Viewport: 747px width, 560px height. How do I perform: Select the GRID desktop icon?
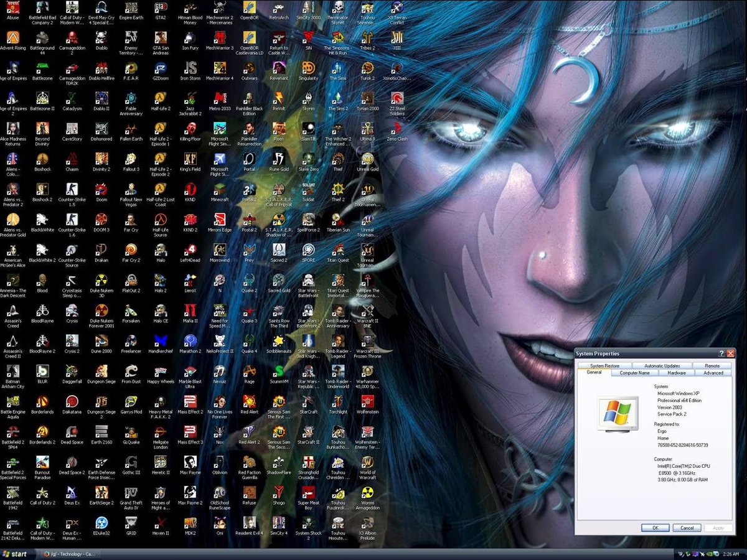tap(131, 526)
